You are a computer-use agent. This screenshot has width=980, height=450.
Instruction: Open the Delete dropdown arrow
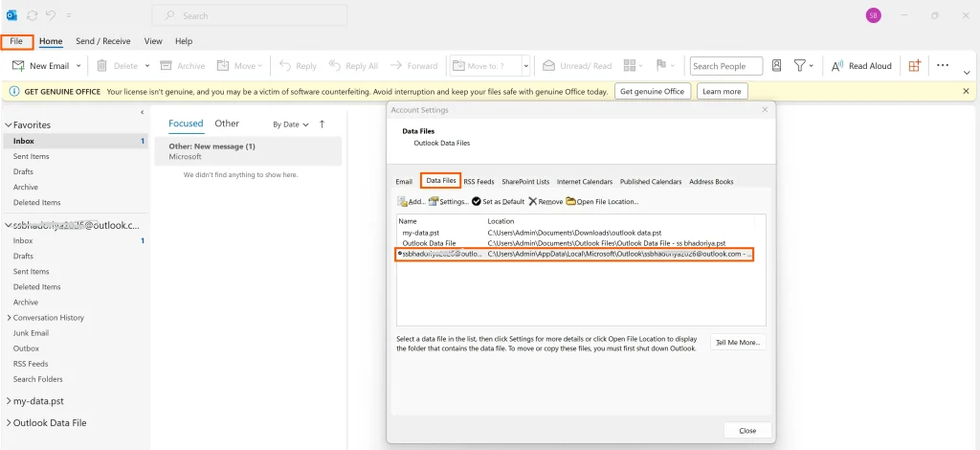click(x=146, y=66)
